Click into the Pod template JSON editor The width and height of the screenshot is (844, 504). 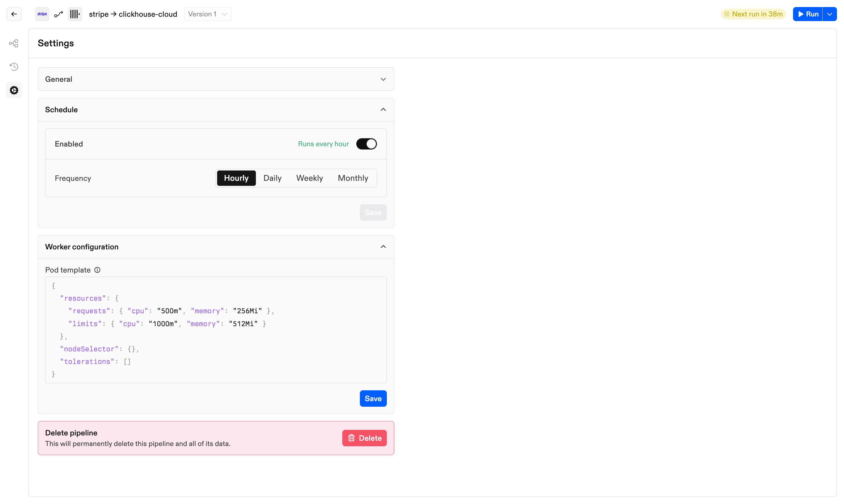[216, 330]
